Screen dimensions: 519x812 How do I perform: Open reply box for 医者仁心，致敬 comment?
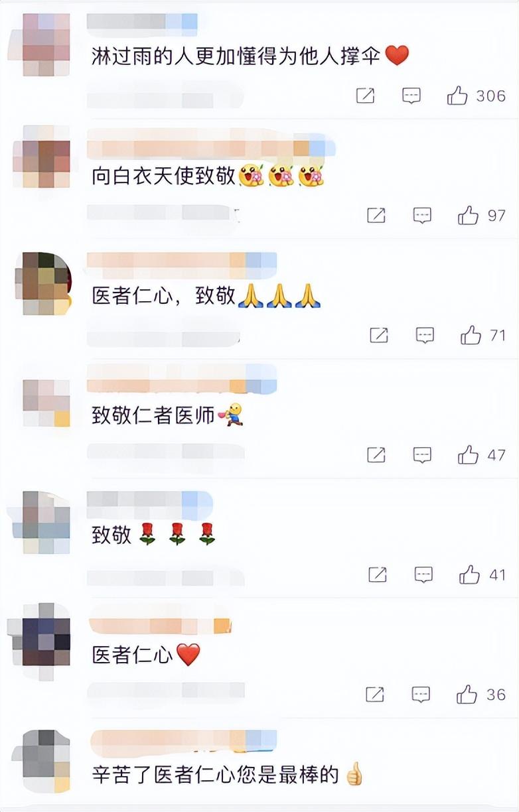point(425,335)
